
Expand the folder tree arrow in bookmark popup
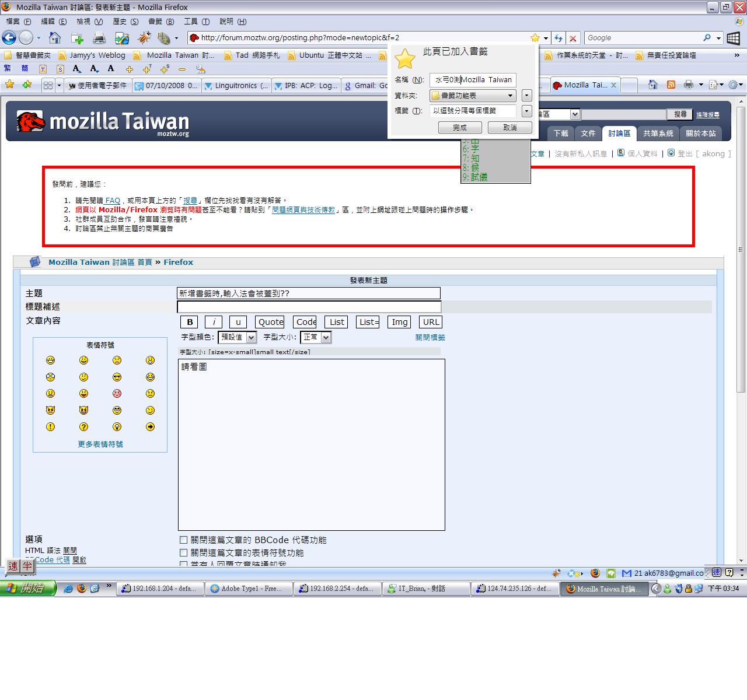click(526, 95)
